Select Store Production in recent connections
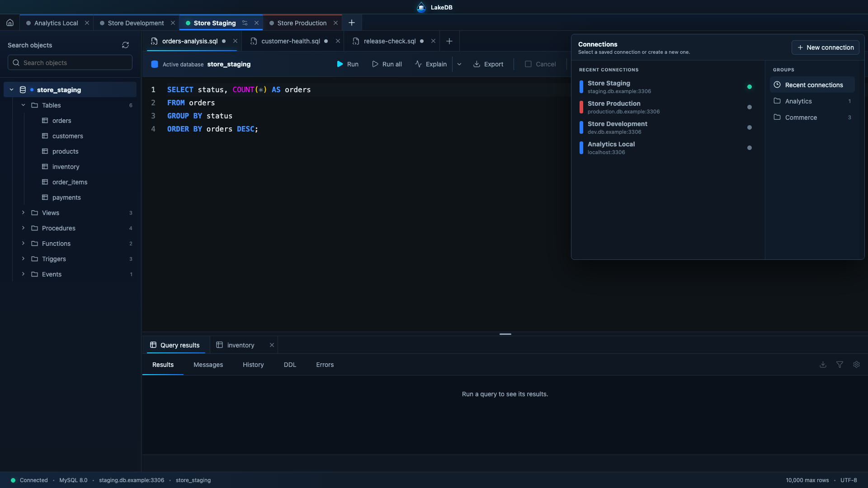 [668, 107]
